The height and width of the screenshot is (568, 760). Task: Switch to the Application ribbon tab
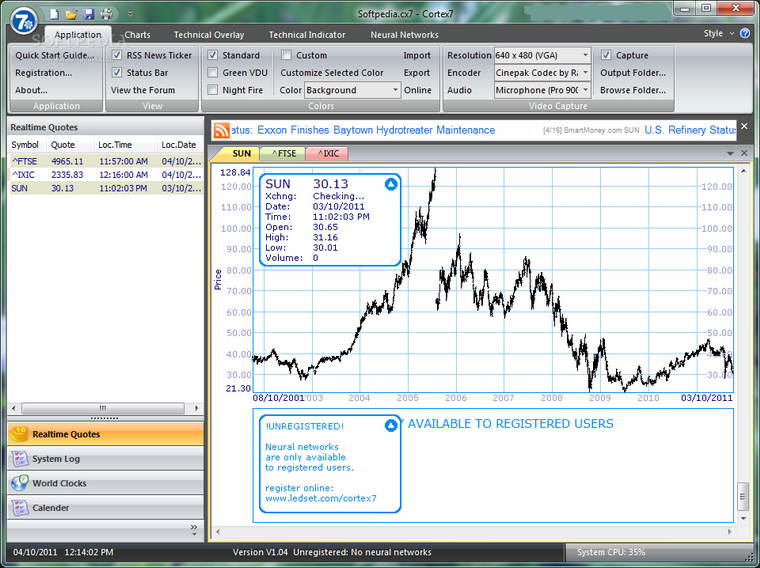pyautogui.click(x=78, y=35)
